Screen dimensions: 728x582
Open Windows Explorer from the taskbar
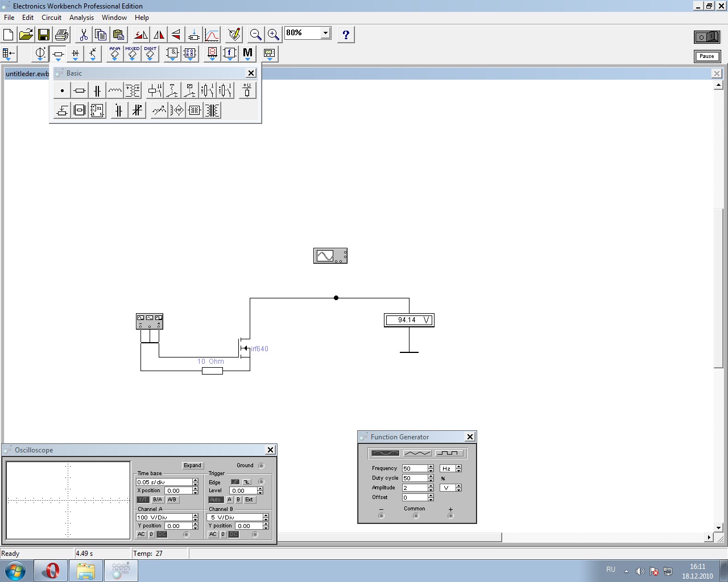pyautogui.click(x=85, y=571)
